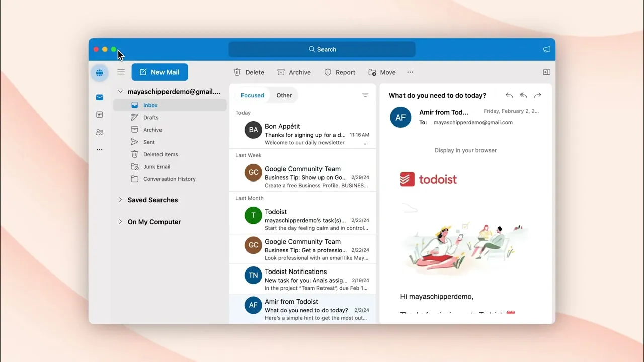Select the Amir from Todoist message

click(303, 309)
